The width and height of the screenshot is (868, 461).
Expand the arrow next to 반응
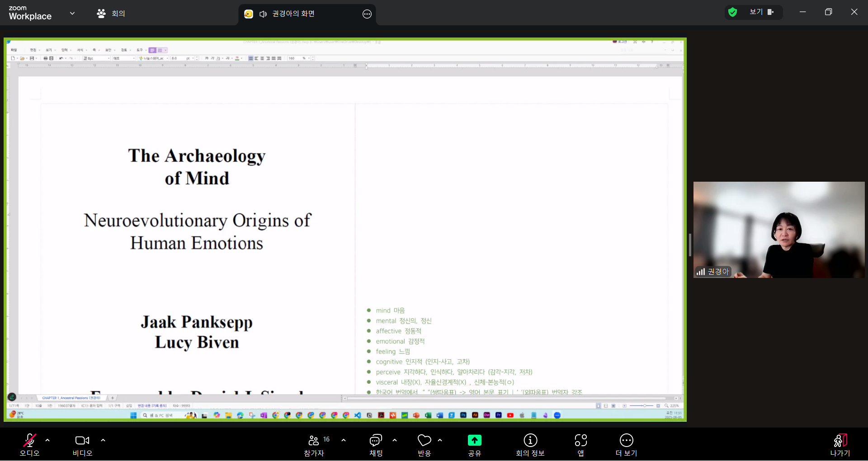440,440
